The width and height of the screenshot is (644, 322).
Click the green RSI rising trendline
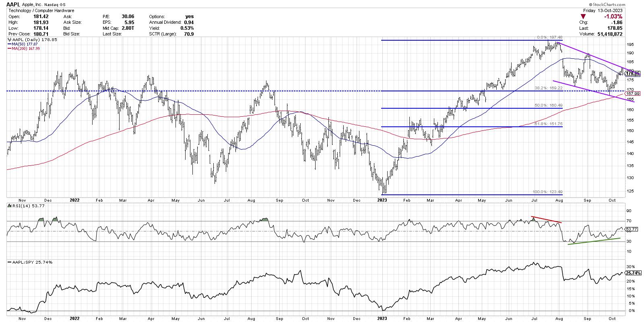tap(593, 241)
